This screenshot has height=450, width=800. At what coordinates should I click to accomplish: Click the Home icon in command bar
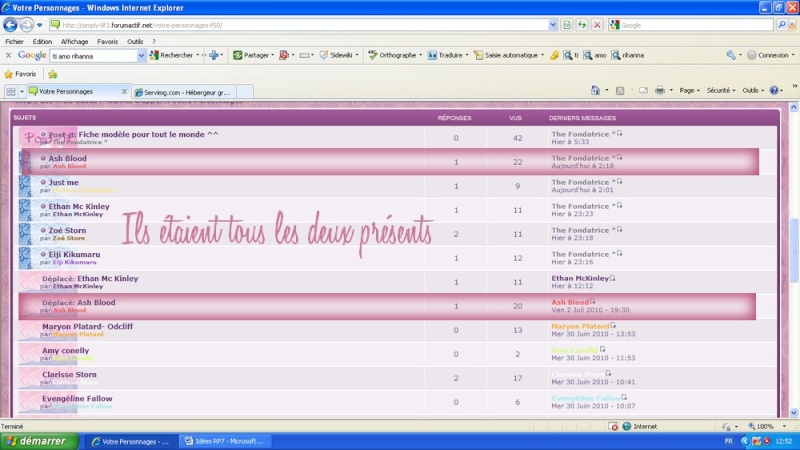tap(595, 90)
